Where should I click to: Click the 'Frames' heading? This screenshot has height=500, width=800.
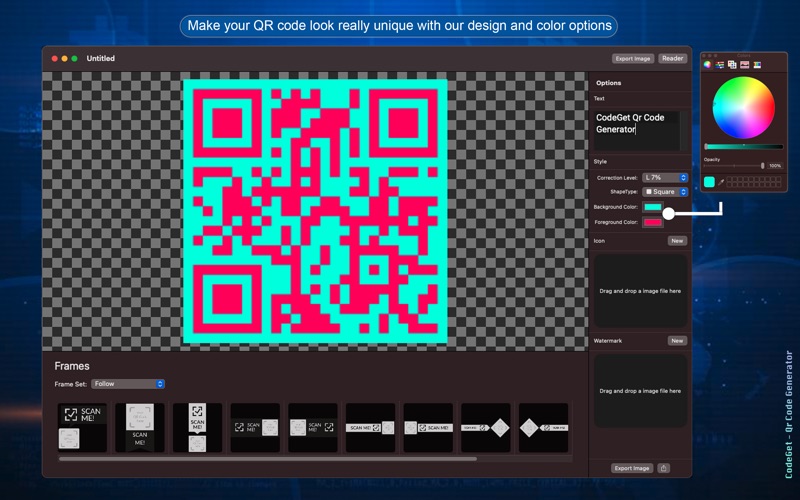(72, 366)
